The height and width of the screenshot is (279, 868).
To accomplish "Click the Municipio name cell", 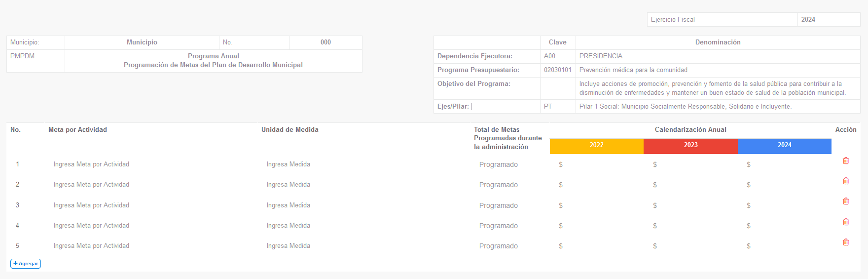I will pos(142,42).
